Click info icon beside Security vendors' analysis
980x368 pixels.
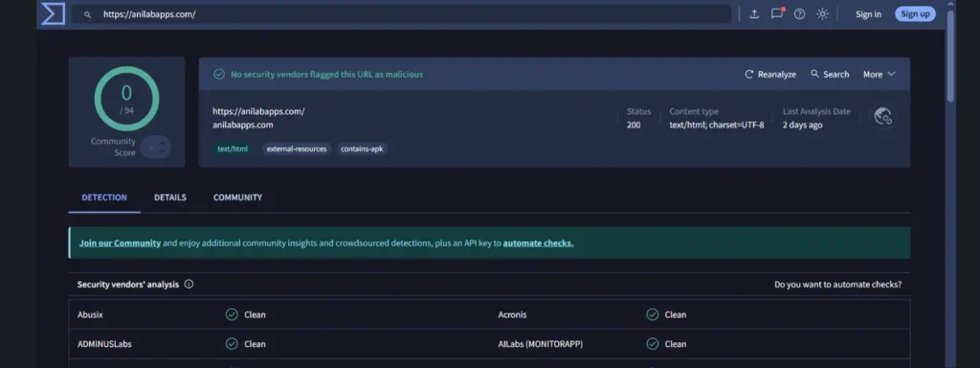[x=189, y=284]
